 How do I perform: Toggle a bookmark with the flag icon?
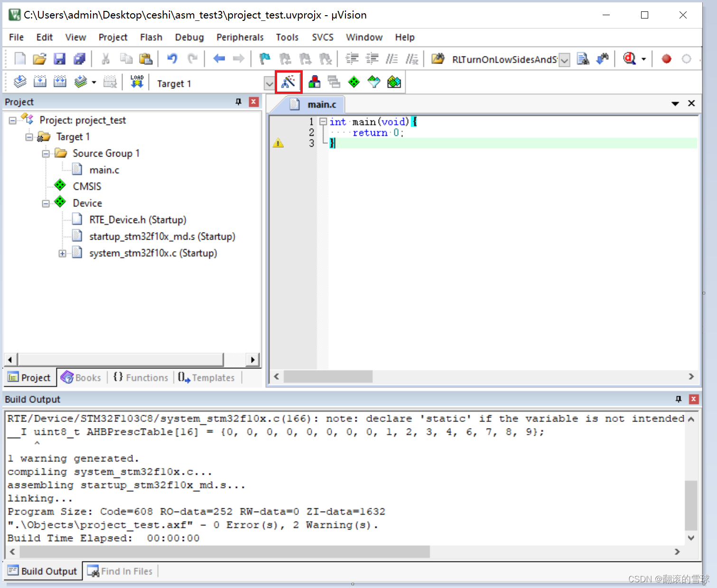click(x=264, y=58)
